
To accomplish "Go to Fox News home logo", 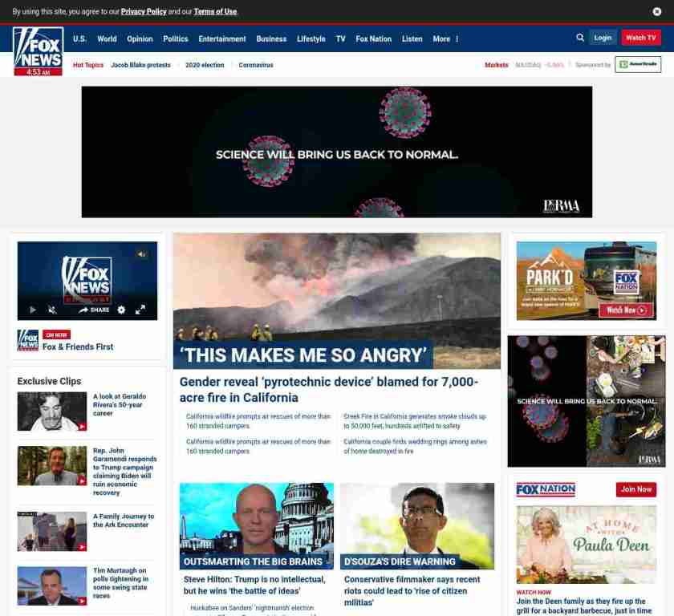I will point(38,48).
